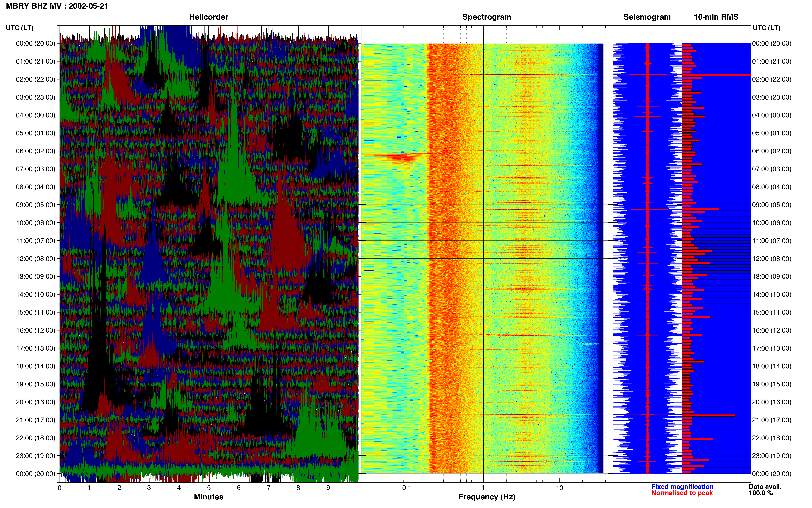Click the '100.0 %' data availability value
812x508 pixels.
point(761,493)
